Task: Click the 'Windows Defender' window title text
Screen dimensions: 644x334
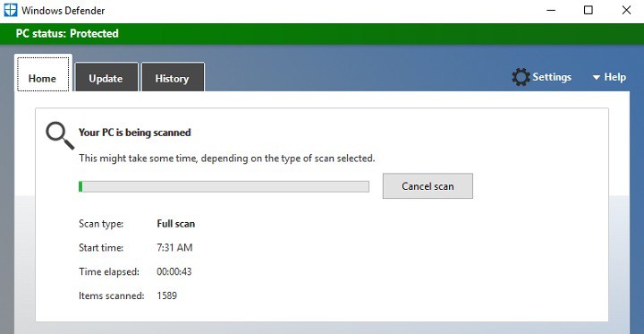Action: (64, 10)
